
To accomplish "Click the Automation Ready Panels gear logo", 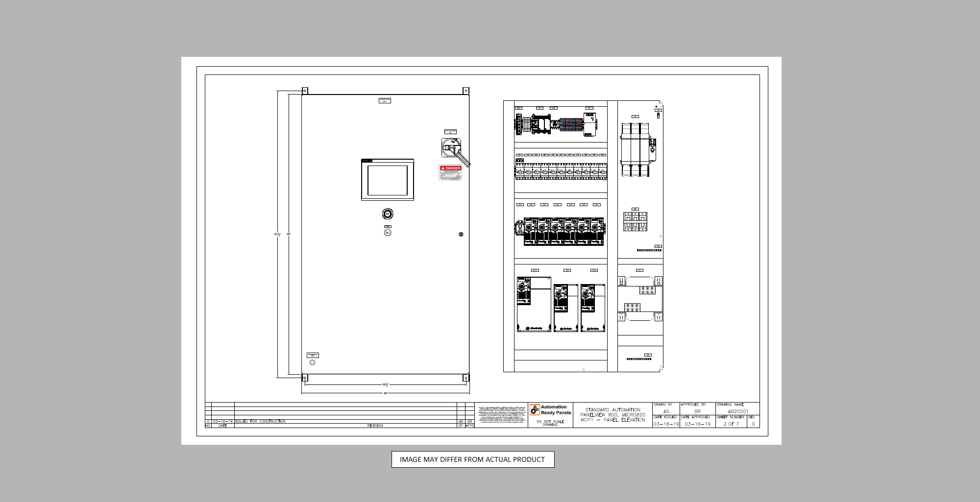I will point(535,410).
